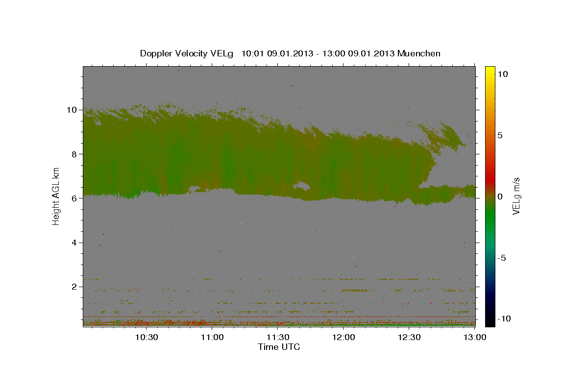Click the 12:00 time tick label
Viewport: 588px width, 392px height.
(x=343, y=337)
